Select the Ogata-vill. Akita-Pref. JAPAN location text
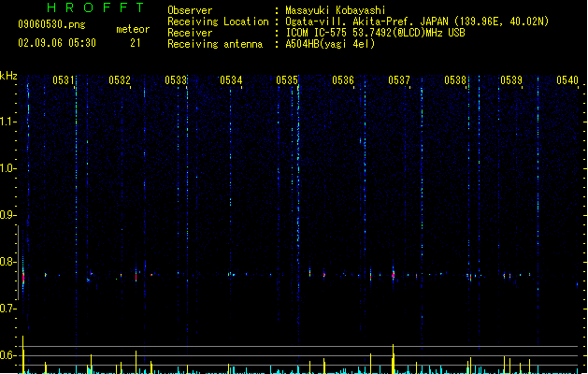The image size is (588, 374). point(417,22)
